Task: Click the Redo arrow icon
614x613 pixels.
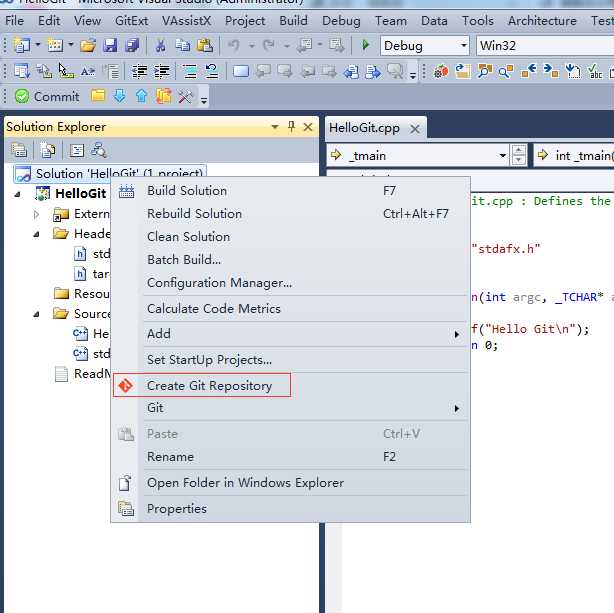Action: tap(269, 46)
